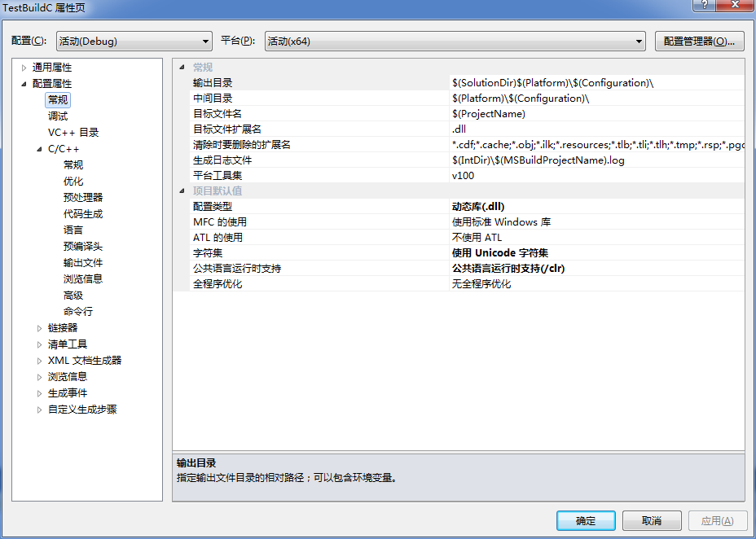Select the 清单工具 tree item label

point(68,344)
